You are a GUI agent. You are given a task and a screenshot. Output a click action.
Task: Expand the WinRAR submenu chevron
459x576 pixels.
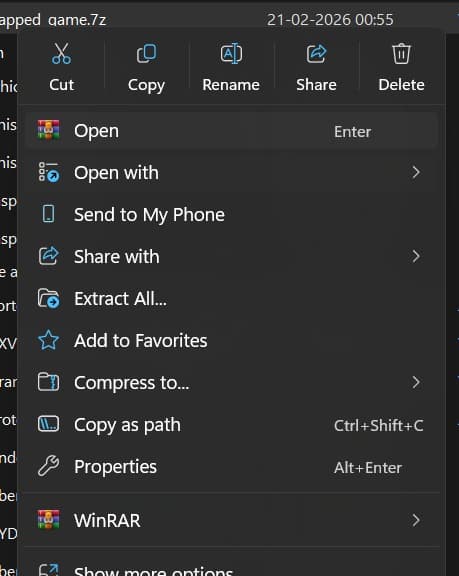[416, 520]
